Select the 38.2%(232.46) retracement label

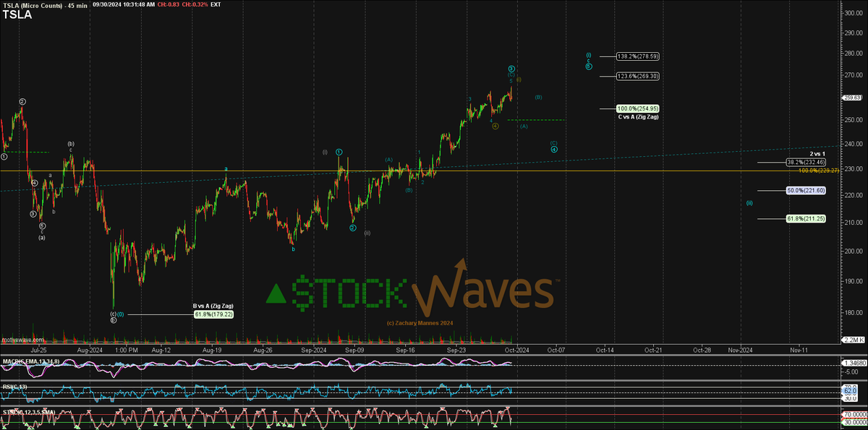coord(807,163)
